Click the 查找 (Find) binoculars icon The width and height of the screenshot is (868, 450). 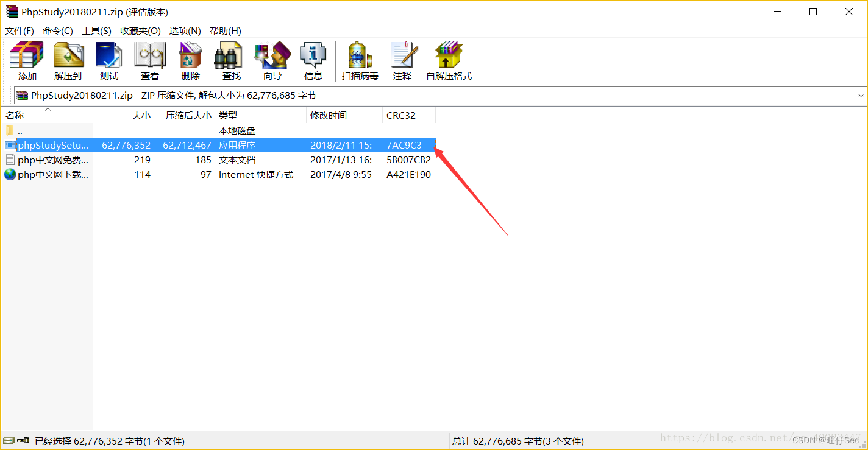coord(229,55)
